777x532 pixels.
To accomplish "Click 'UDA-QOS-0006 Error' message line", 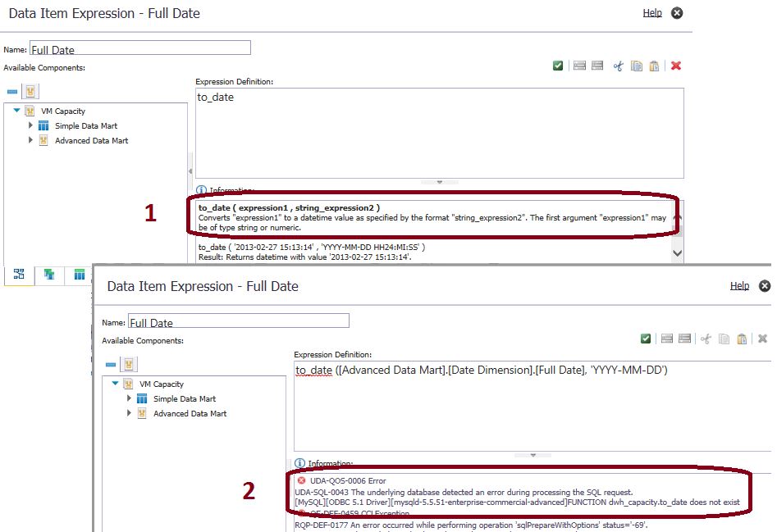I will pos(348,480).
